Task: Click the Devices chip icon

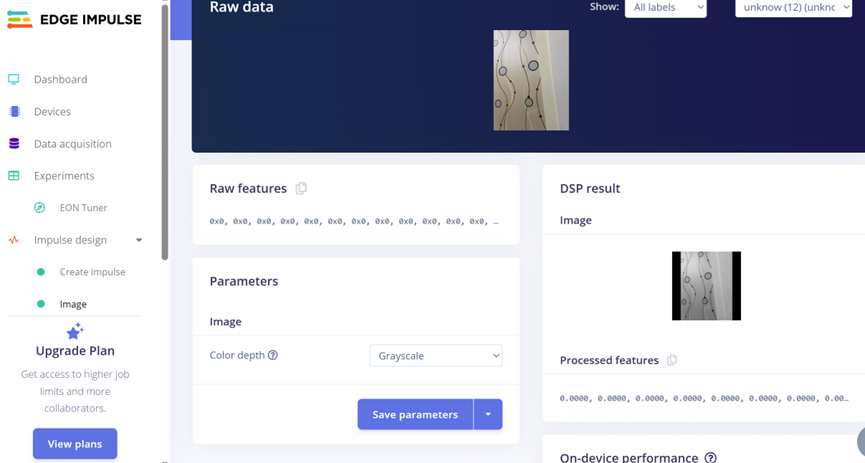Action: point(14,112)
